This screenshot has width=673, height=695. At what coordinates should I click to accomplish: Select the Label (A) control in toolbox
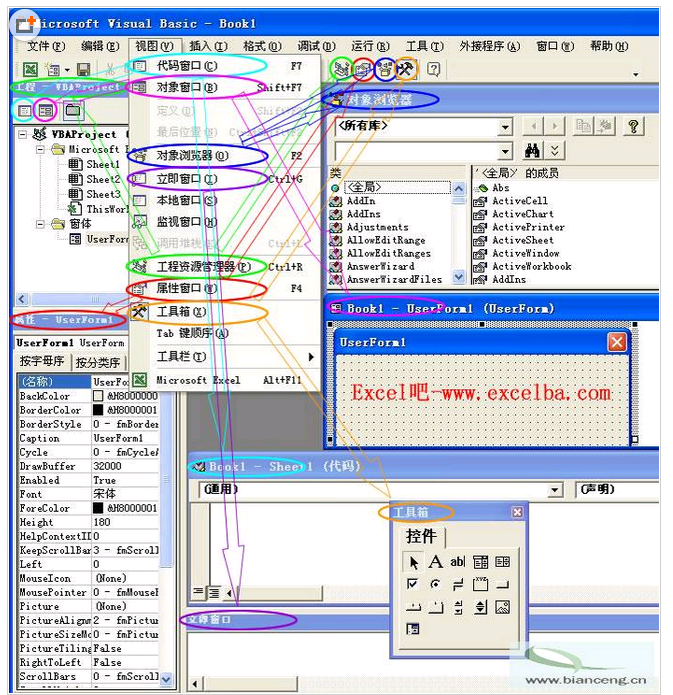(435, 562)
